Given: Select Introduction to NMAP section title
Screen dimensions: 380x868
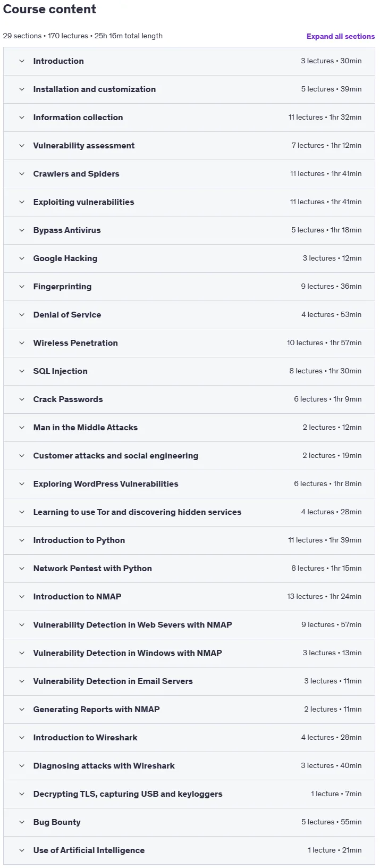Looking at the screenshot, I should tap(77, 597).
